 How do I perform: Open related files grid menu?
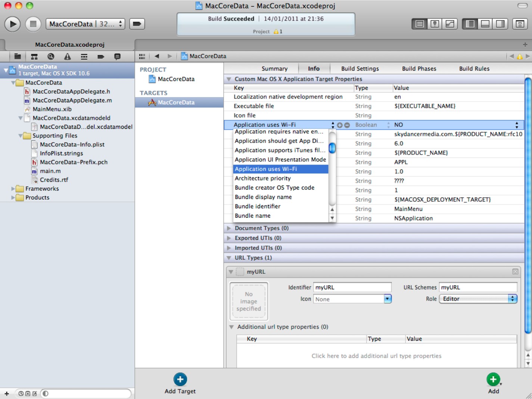pos(142,56)
